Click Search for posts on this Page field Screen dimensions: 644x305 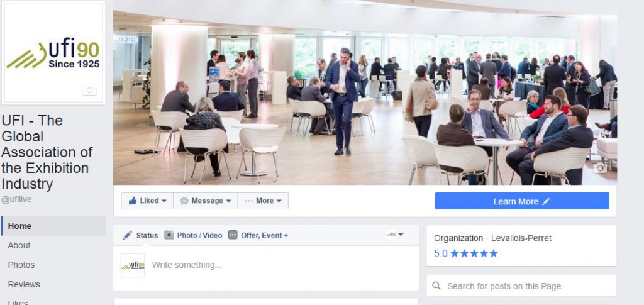521,286
